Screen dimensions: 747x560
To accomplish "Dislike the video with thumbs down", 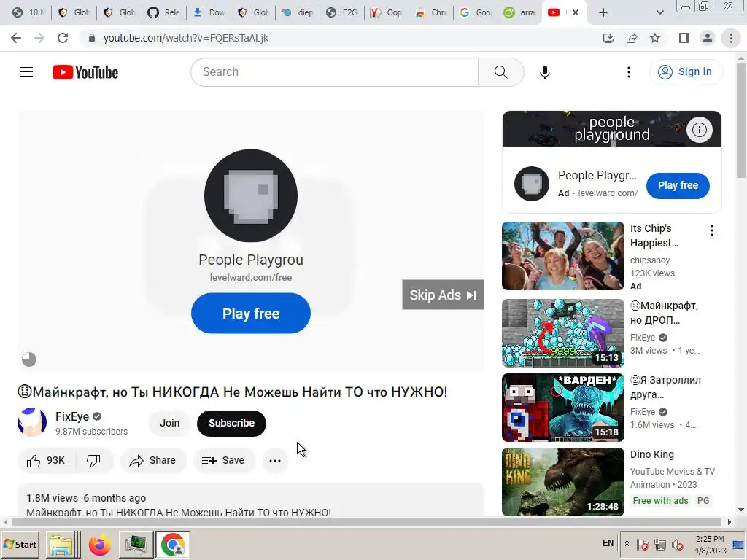I will (93, 461).
